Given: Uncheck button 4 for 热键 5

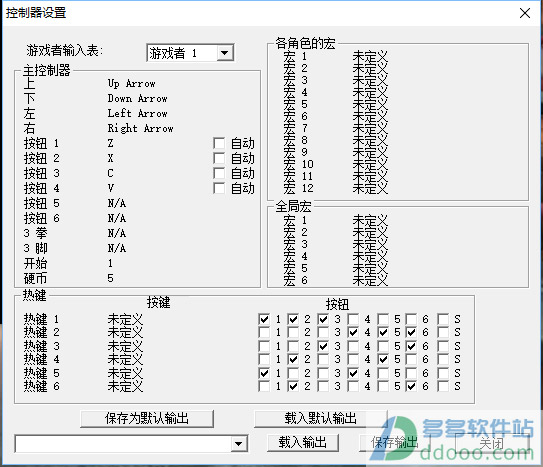Looking at the screenshot, I should click(353, 373).
